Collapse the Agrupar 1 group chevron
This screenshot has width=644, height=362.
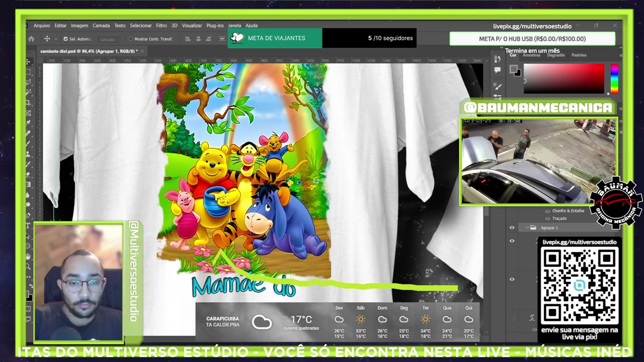(x=527, y=228)
